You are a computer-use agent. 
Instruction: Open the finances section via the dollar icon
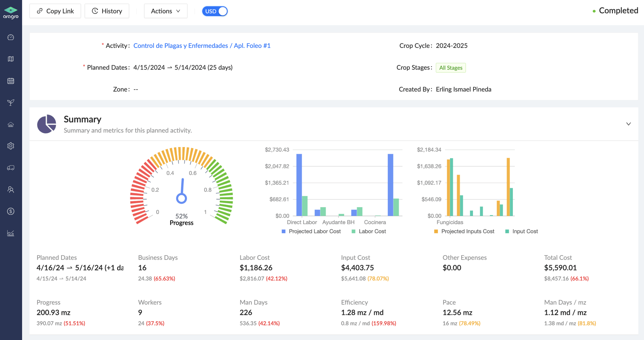(11, 211)
